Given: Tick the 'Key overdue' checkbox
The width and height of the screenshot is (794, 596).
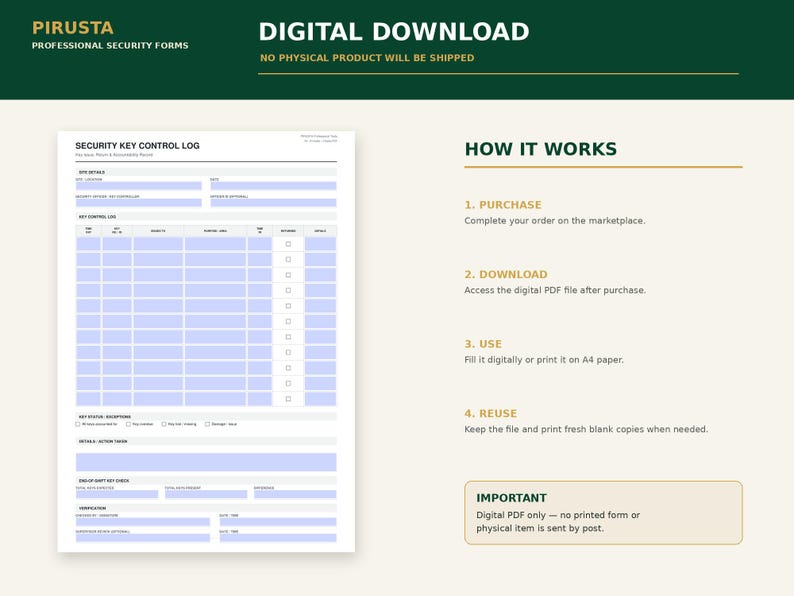Looking at the screenshot, I should pyautogui.click(x=128, y=424).
